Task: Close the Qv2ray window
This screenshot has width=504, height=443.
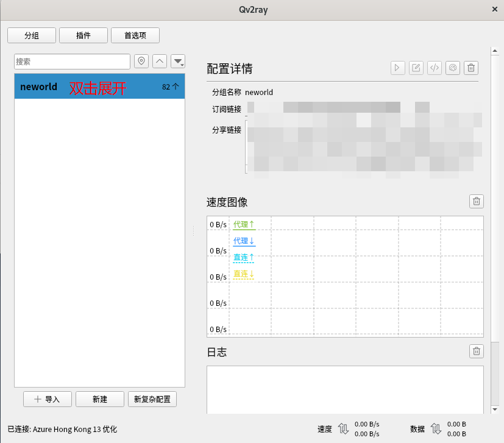Action: coord(495,9)
